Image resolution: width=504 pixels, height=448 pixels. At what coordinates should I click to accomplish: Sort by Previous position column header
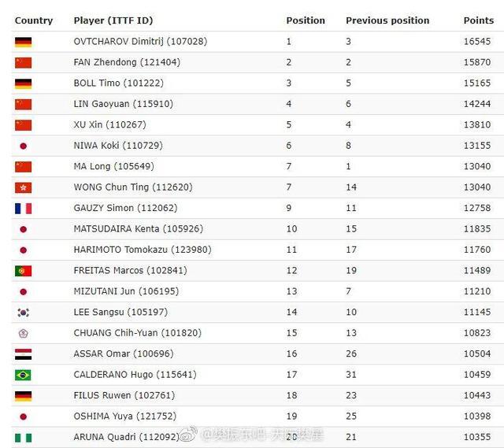point(387,20)
